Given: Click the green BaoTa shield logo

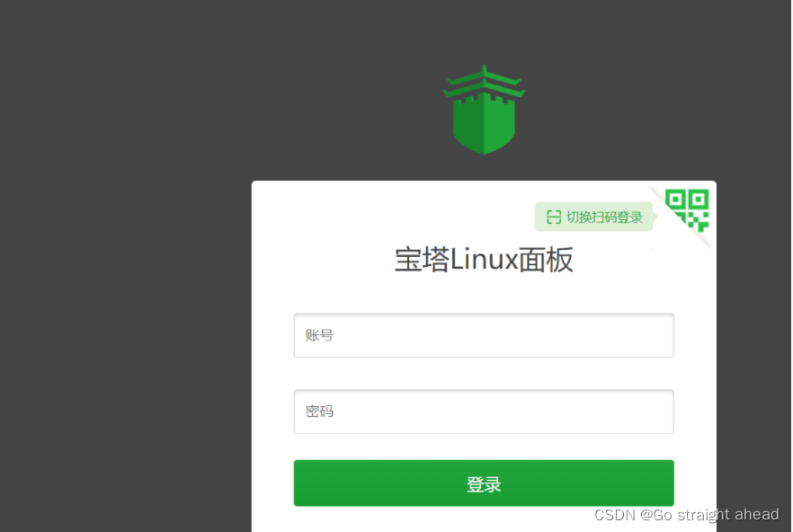Looking at the screenshot, I should (484, 110).
